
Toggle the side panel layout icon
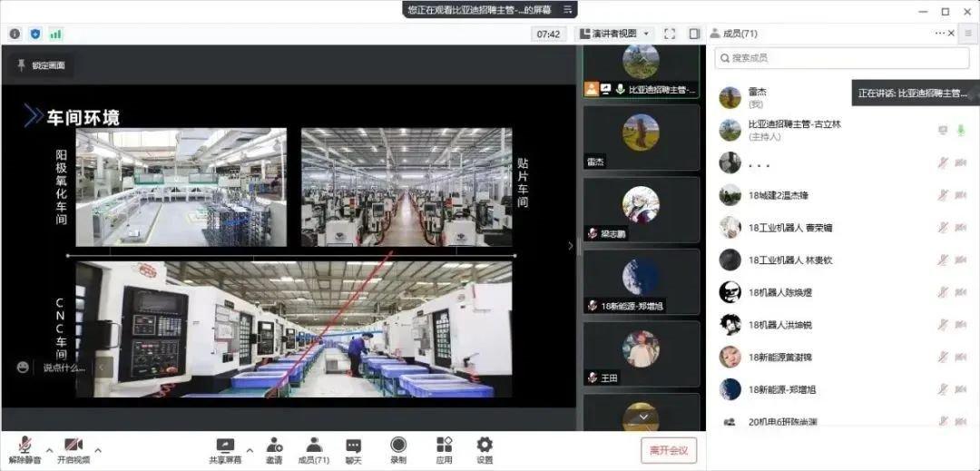click(694, 34)
